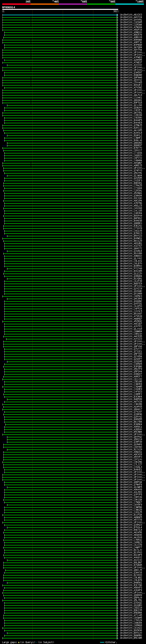
Task: Click UniRef100_C4FP24 row label
Action: pos(131,309)
